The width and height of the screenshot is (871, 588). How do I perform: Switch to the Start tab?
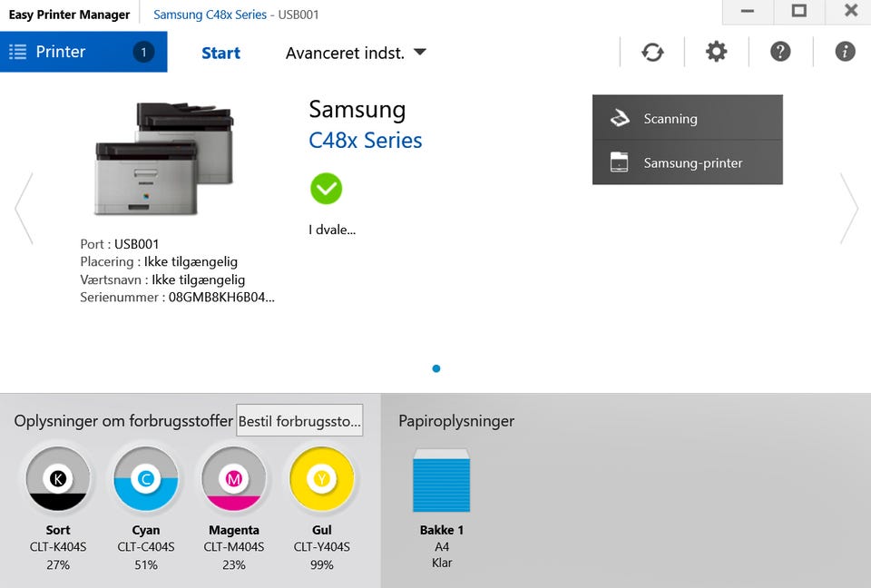coord(220,53)
